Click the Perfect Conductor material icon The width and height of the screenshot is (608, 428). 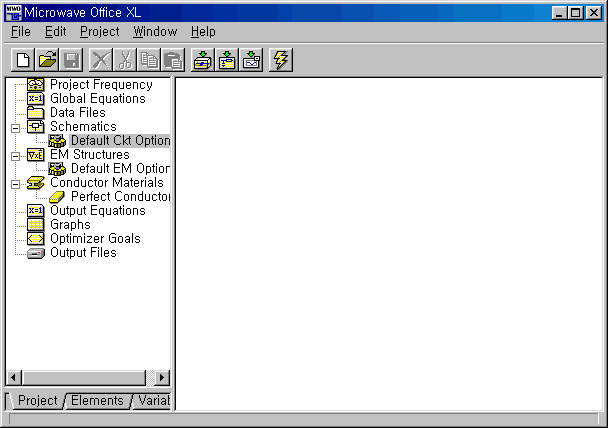pyautogui.click(x=57, y=197)
